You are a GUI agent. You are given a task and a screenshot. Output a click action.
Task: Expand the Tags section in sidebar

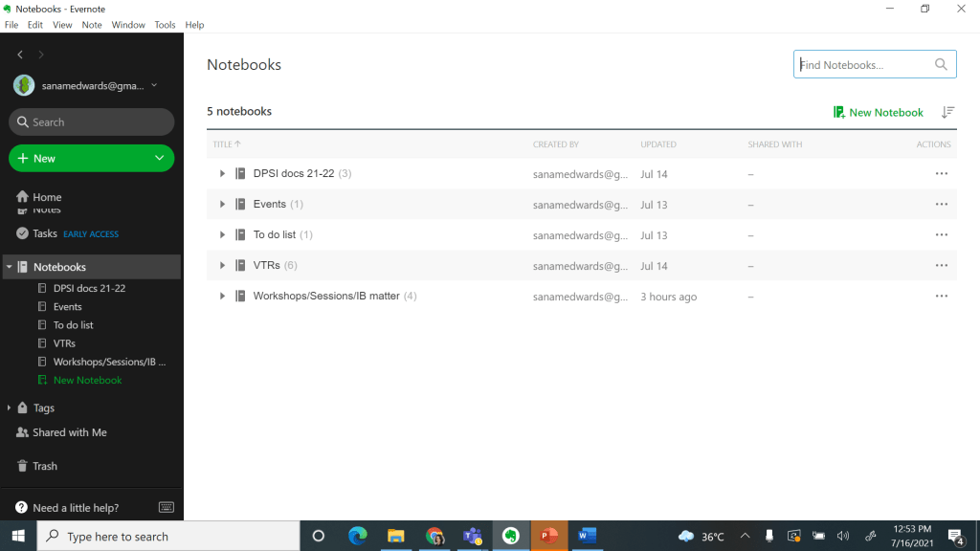click(9, 408)
